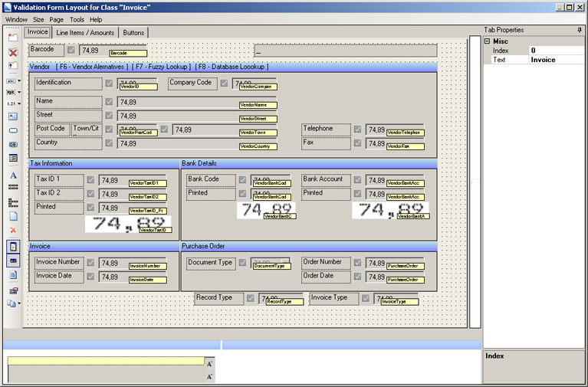Switch to the Line Items / Amounts tab
Image resolution: width=588 pixels, height=387 pixels.
pos(85,32)
